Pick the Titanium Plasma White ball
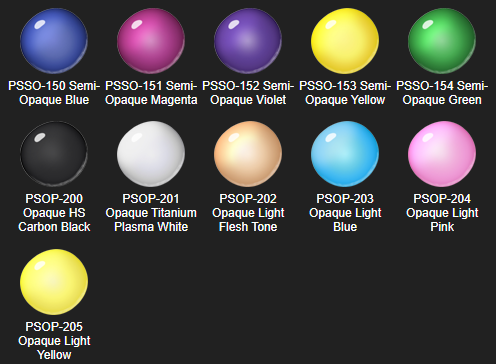 click(x=151, y=154)
